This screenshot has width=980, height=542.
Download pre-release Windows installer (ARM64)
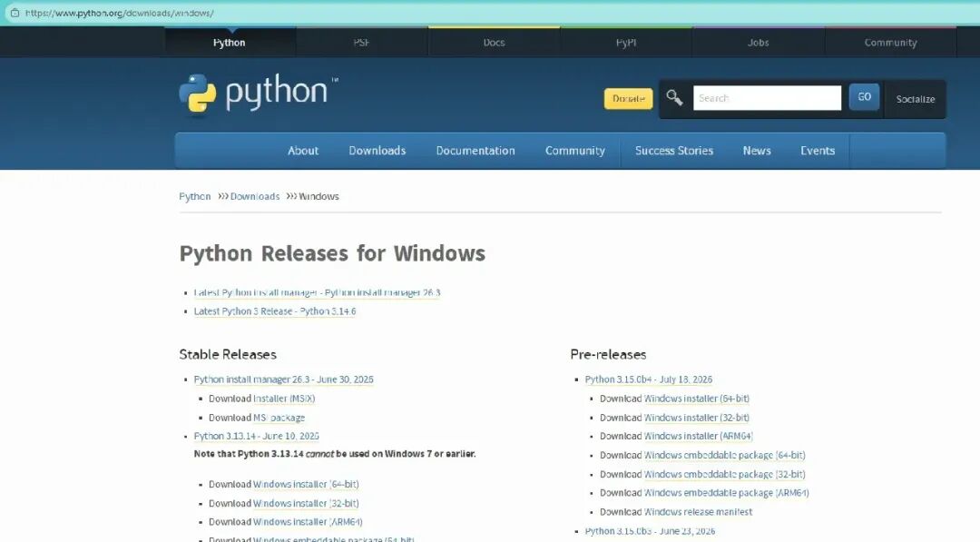[x=699, y=436]
